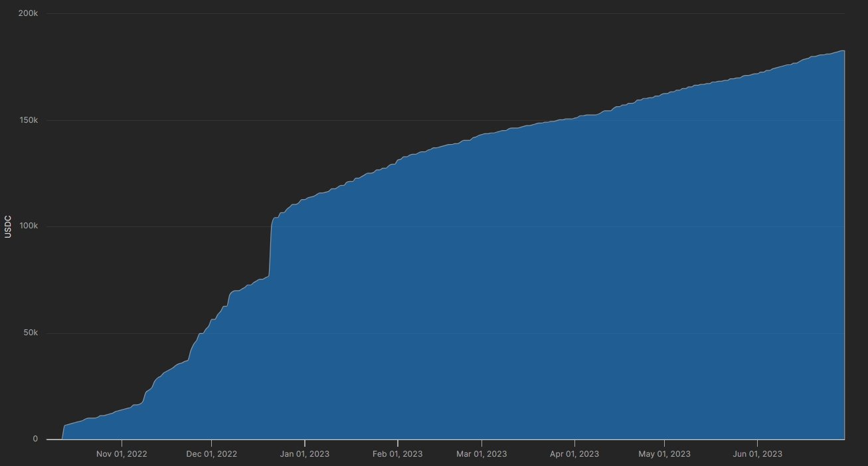Click the x-axis tick mark above Apr 01, 2023

574,441
